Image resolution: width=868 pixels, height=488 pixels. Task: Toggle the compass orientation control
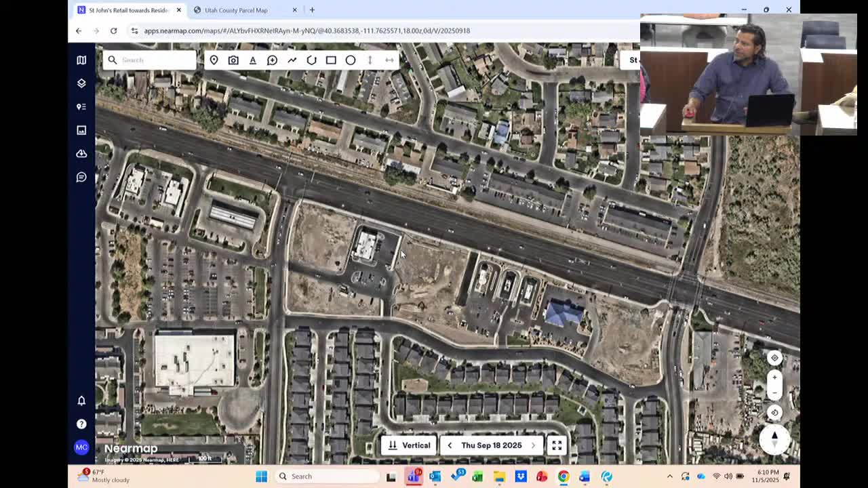pyautogui.click(x=774, y=441)
